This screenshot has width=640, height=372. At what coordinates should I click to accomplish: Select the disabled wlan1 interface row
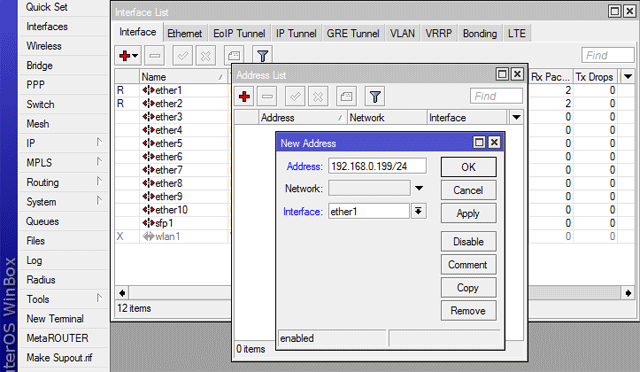point(171,236)
